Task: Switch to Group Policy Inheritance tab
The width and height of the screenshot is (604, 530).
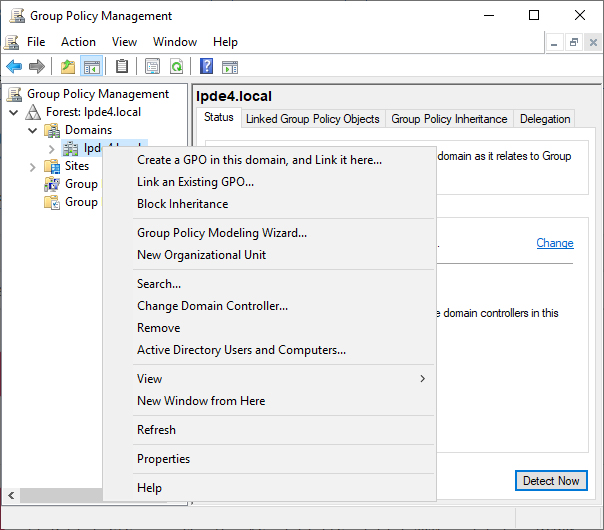Action: (449, 119)
